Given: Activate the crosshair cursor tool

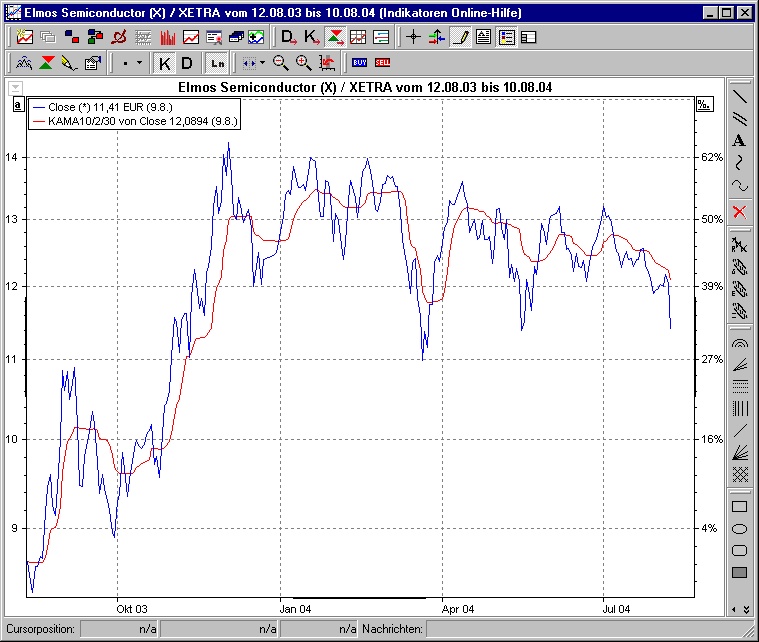Looking at the screenshot, I should (x=413, y=37).
